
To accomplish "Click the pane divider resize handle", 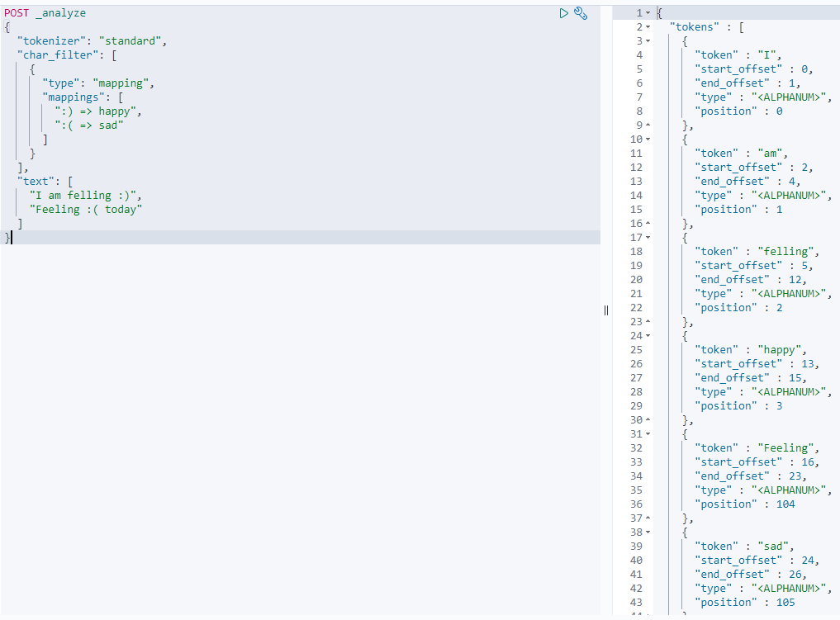I will (x=606, y=310).
